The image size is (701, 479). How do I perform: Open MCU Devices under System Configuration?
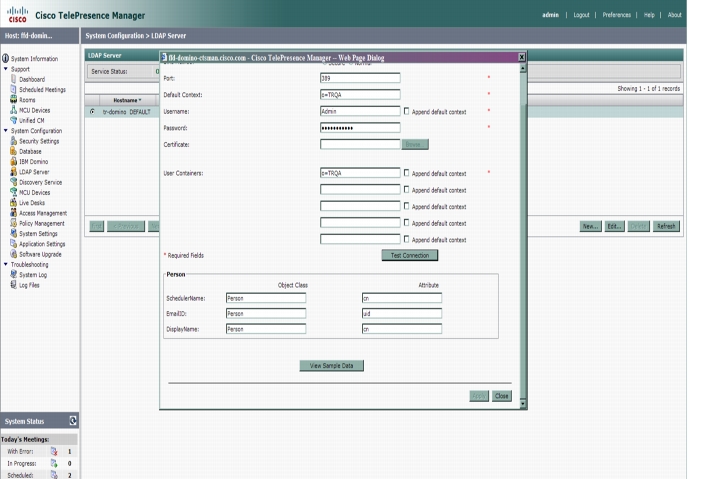34,192
